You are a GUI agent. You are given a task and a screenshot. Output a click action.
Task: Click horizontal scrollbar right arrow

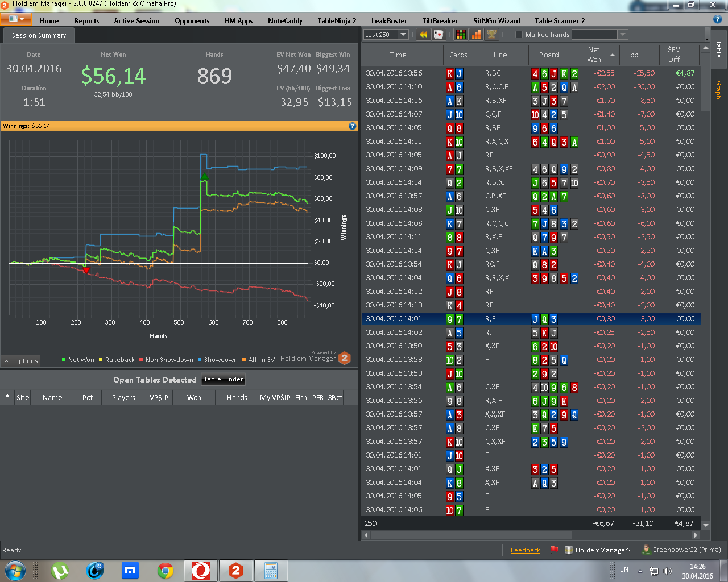696,535
